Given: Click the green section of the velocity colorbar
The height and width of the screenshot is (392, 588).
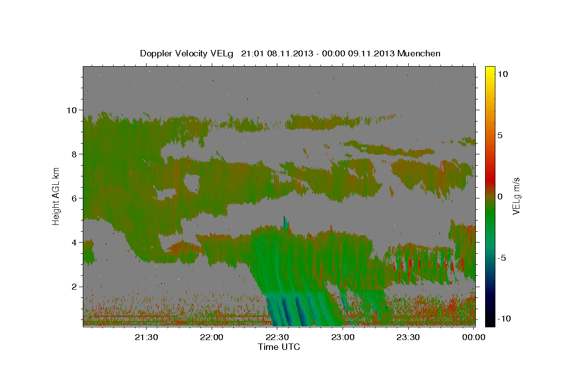Looking at the screenshot, I should point(490,216).
